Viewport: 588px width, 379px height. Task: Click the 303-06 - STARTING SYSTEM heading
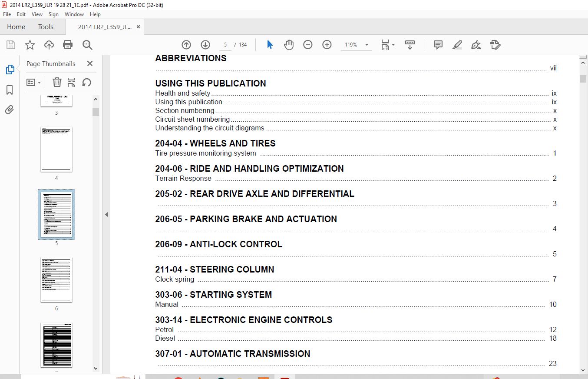click(214, 295)
